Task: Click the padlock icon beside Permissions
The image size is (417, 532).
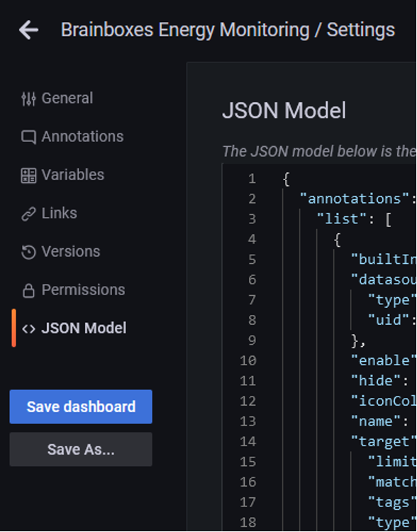Action: click(28, 290)
